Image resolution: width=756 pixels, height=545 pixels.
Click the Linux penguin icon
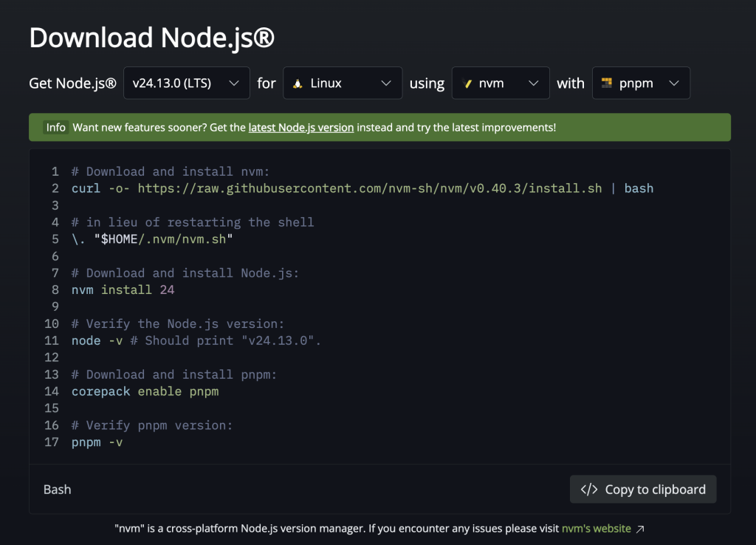tap(298, 83)
